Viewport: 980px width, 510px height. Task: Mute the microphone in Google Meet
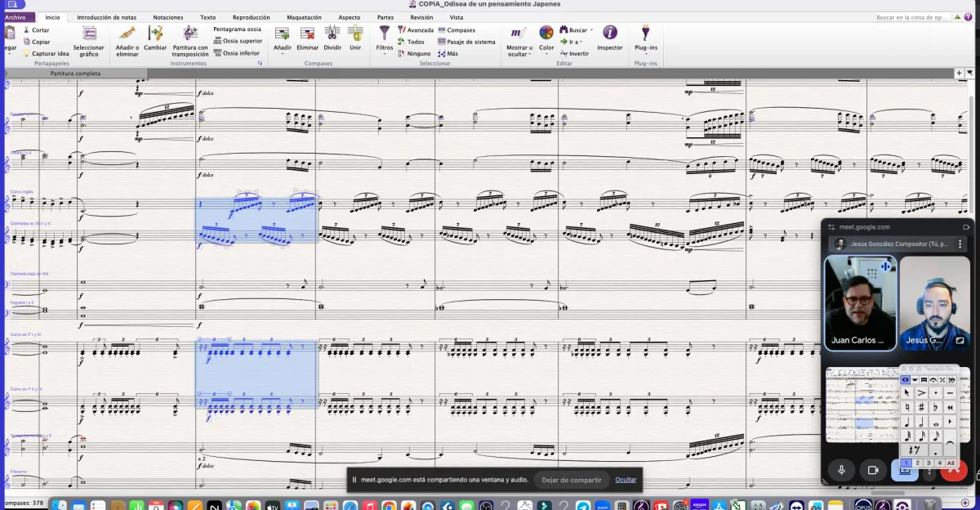coord(841,470)
